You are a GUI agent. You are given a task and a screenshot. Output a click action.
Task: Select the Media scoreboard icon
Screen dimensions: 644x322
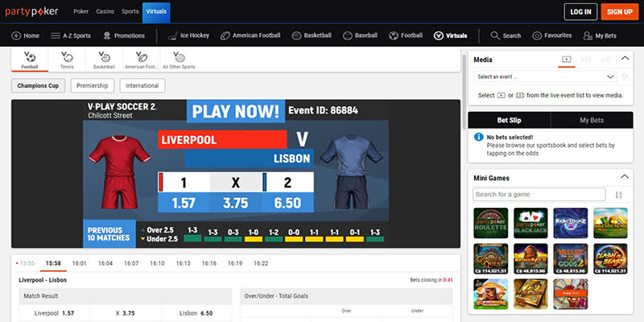click(x=586, y=60)
